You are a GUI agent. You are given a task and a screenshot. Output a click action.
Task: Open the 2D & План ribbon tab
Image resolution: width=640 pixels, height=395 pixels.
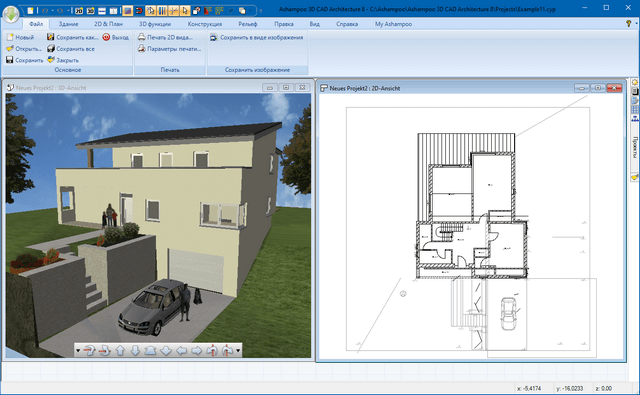pyautogui.click(x=108, y=24)
